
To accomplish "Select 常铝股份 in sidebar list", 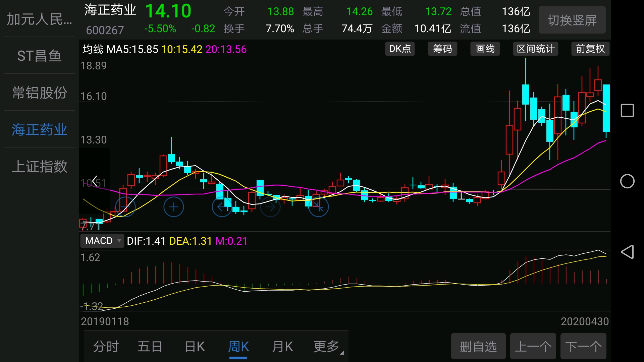I will click(40, 93).
